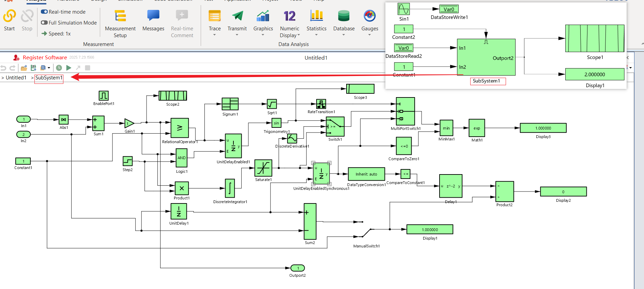
Task: Click the open file folder icon
Action: 24,68
